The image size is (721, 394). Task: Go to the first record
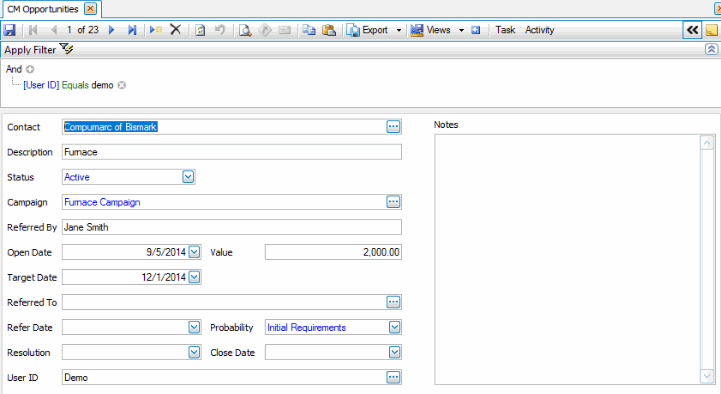33,30
